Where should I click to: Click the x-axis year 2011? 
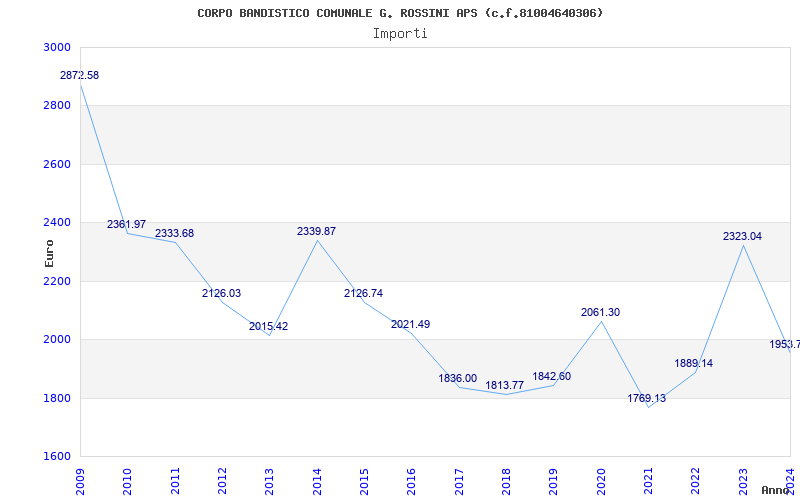(175, 481)
